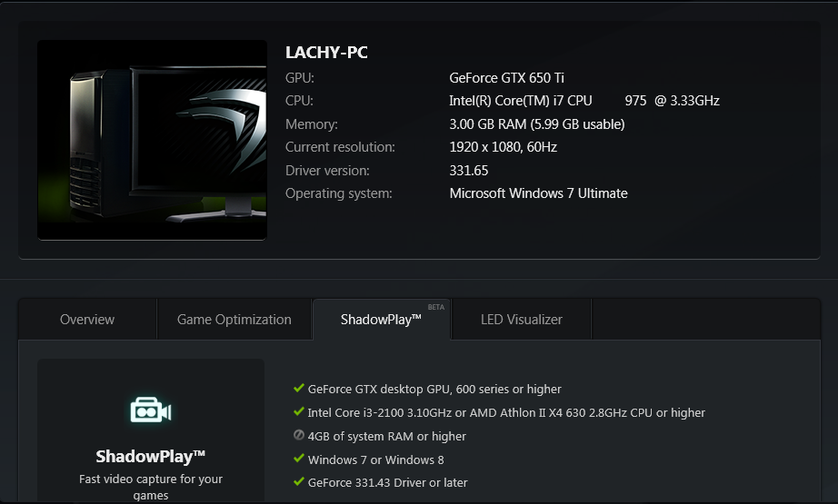This screenshot has height=504, width=838.
Task: Select the ShadowPlay tab
Action: pyautogui.click(x=381, y=320)
